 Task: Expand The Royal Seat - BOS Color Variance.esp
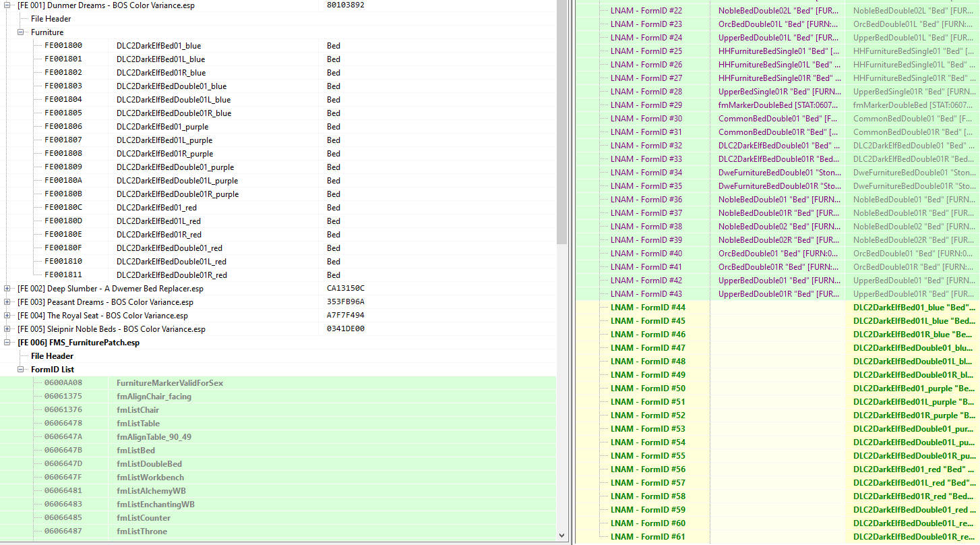tap(7, 316)
